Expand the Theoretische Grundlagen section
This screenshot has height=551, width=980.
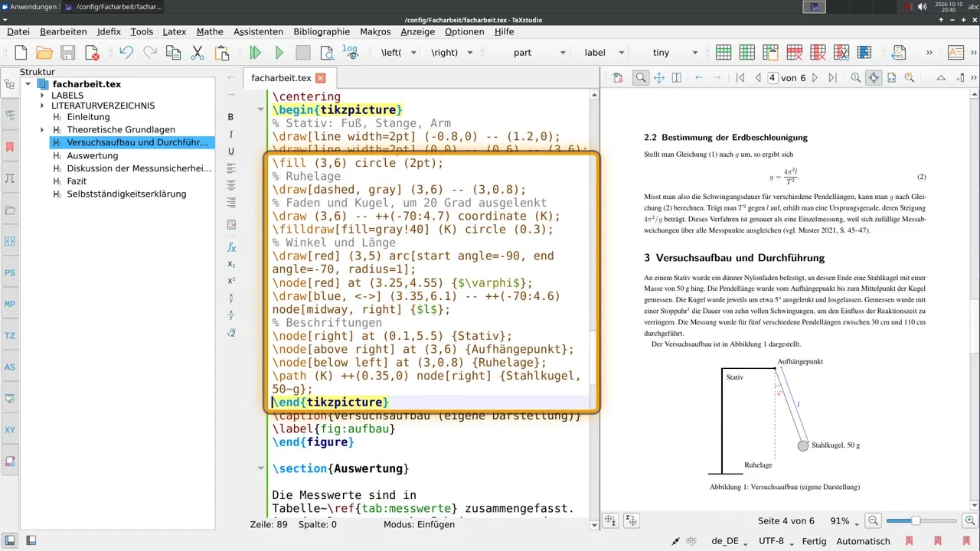(42, 130)
